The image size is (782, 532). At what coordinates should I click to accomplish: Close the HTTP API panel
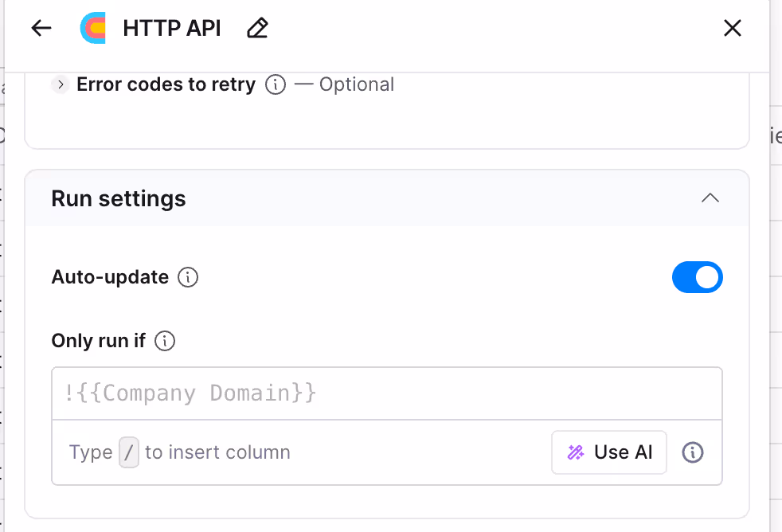click(x=732, y=29)
